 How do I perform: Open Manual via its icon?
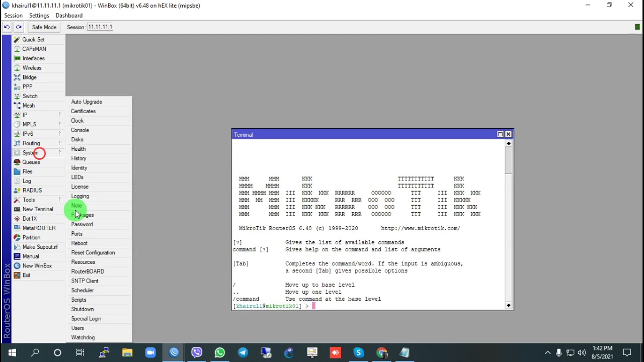point(17,256)
